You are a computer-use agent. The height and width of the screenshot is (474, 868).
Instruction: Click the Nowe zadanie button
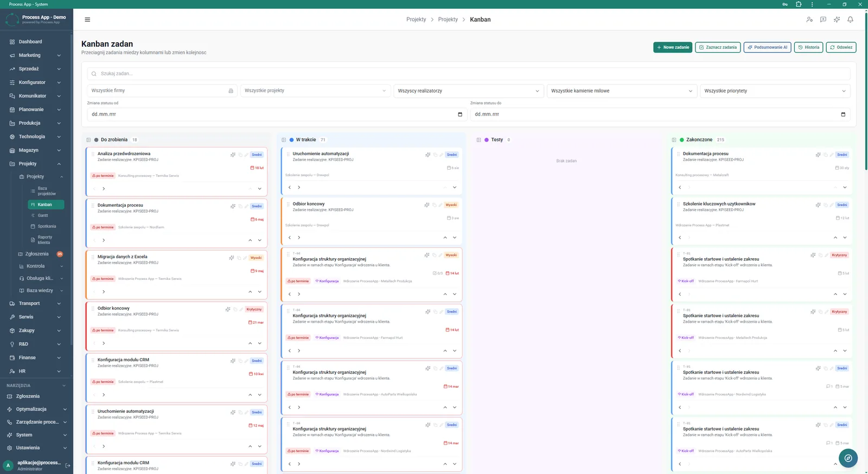tap(673, 47)
